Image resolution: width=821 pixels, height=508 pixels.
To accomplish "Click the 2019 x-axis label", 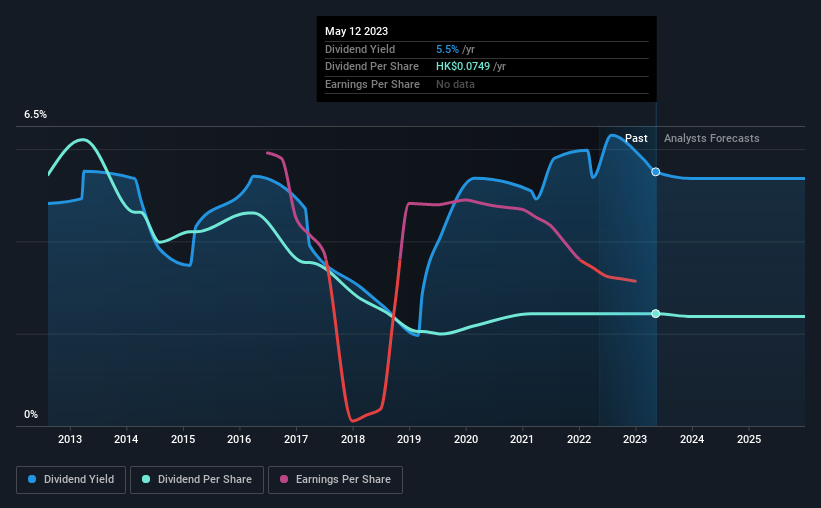I will (409, 439).
